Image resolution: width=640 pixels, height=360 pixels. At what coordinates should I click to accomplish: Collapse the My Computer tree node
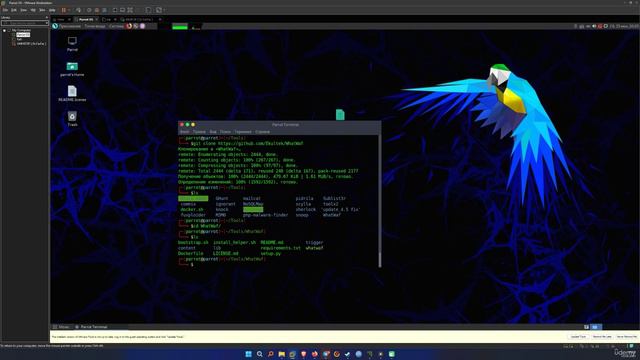[x=4, y=31]
